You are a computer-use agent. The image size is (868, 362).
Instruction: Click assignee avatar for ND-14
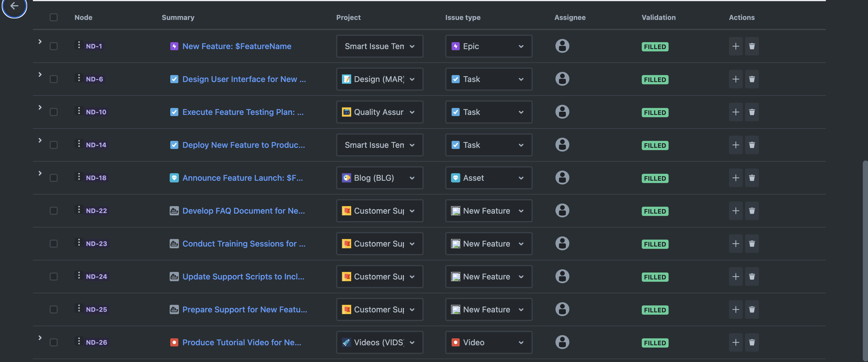pyautogui.click(x=562, y=145)
